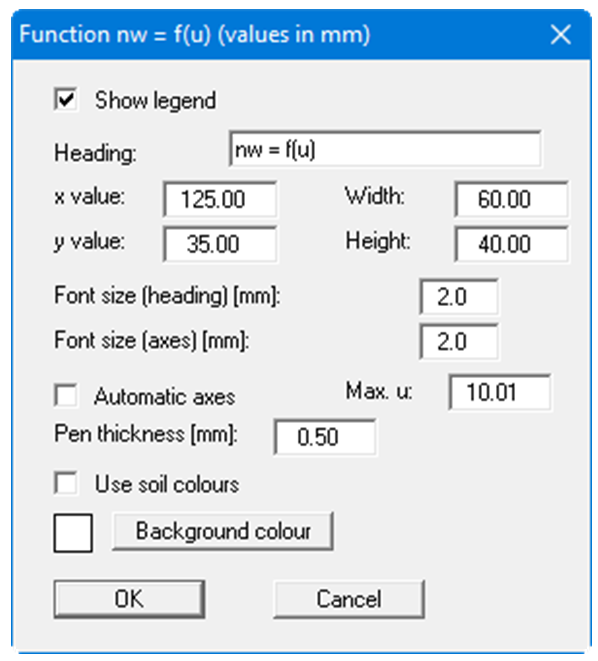Viewport: 598px width, 661px height.
Task: Click the dialog title 'Function nw = f(u)'
Action: (115, 34)
